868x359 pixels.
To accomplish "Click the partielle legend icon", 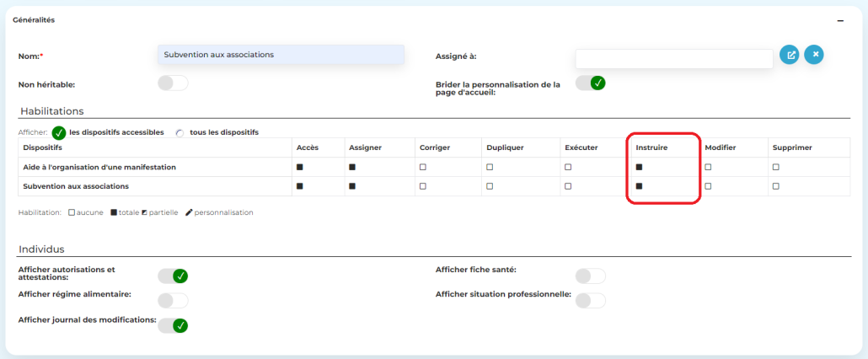I will point(144,212).
